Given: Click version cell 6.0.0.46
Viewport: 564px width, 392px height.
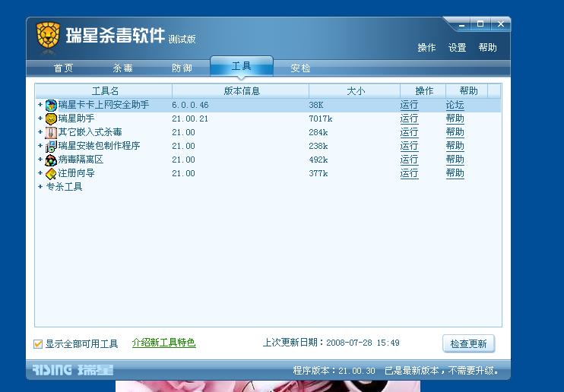Looking at the screenshot, I should 190,105.
